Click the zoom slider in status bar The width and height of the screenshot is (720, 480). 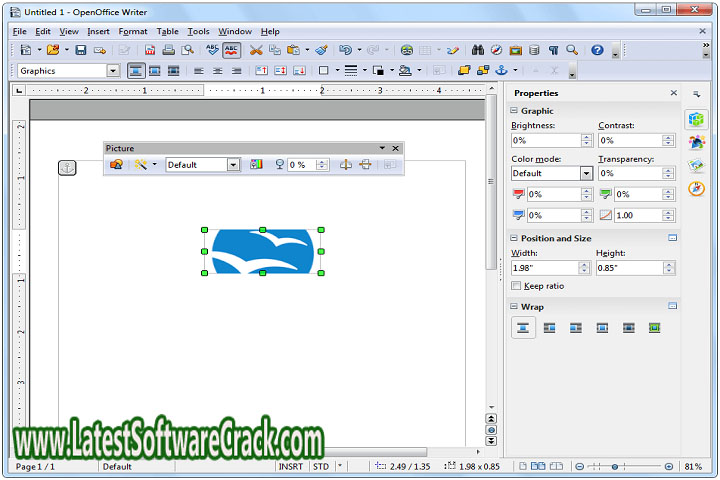pos(614,467)
